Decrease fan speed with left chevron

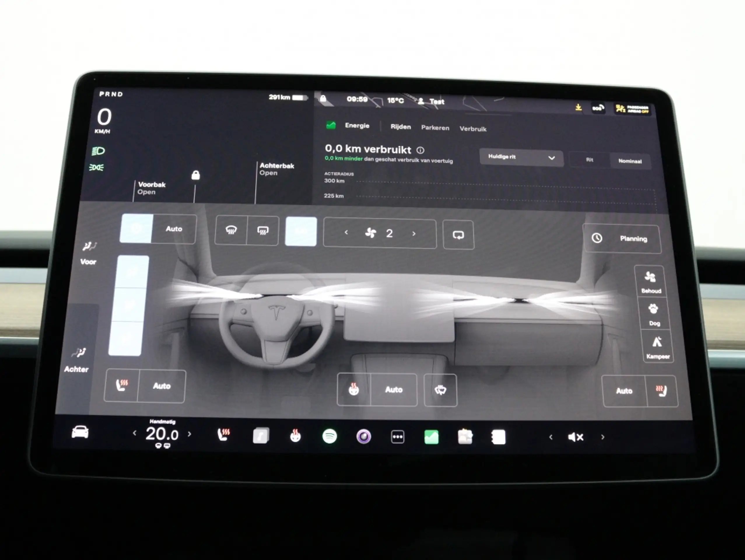346,232
